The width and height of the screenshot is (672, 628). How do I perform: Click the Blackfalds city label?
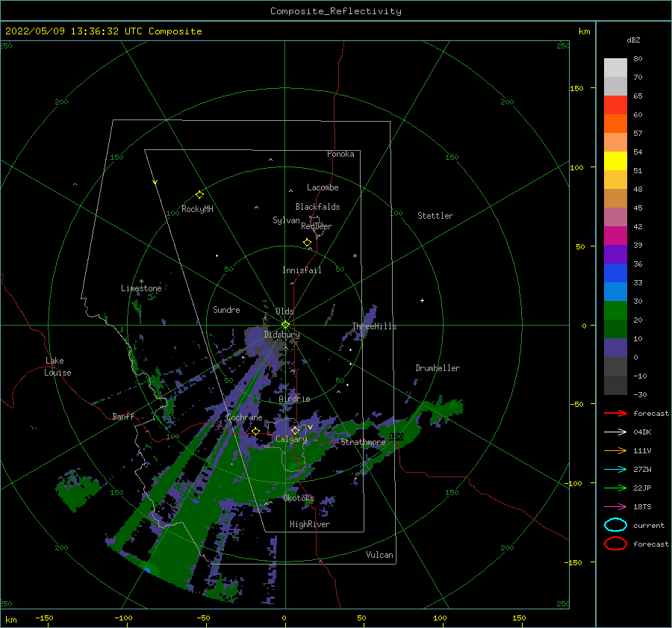click(317, 207)
